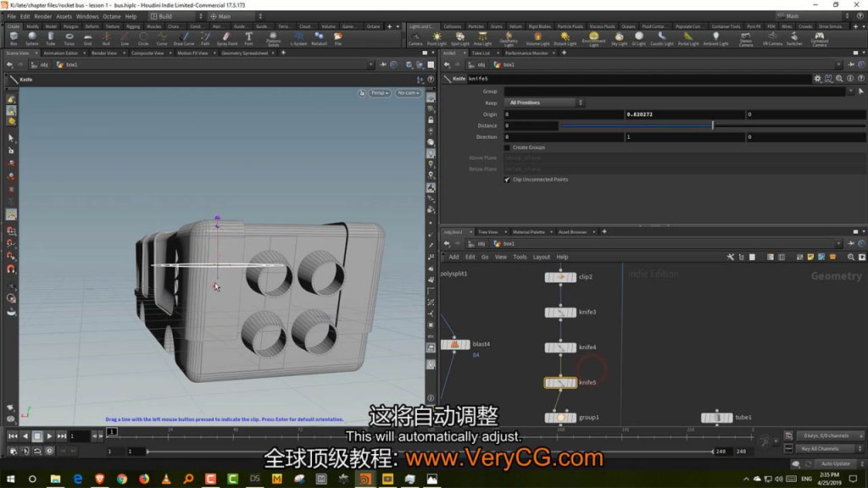
Task: Toggle the Auto Update setting
Action: [x=837, y=463]
